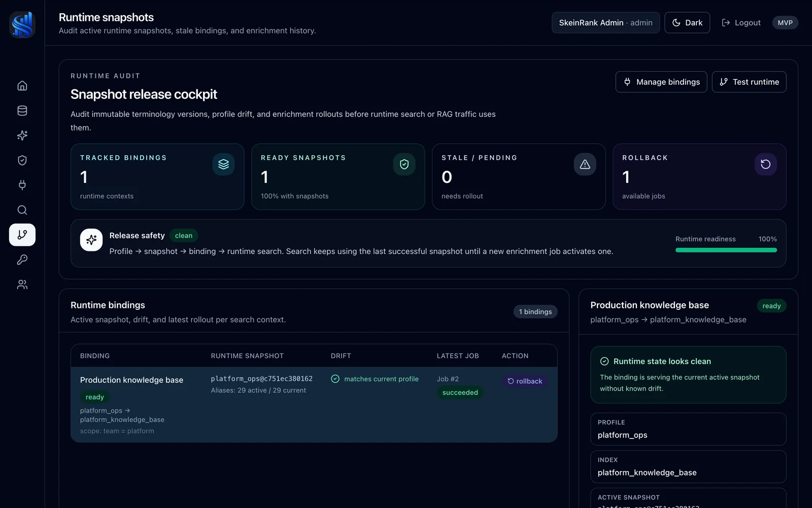Click the 'matches current profile' drift text

point(381,379)
